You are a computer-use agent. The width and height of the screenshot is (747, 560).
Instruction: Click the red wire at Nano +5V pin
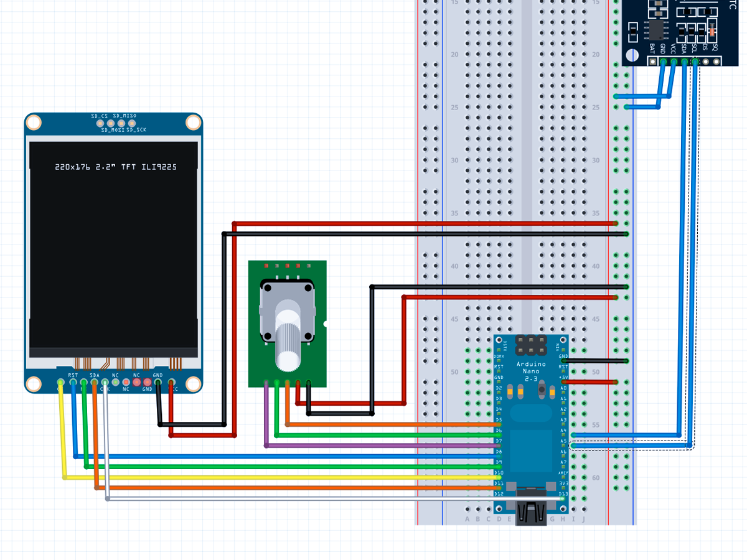pos(591,382)
